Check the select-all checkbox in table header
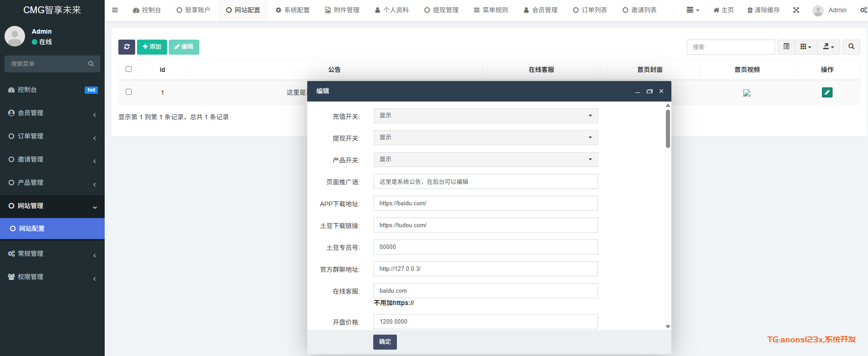Screen dimensions: 868x356 128,69
